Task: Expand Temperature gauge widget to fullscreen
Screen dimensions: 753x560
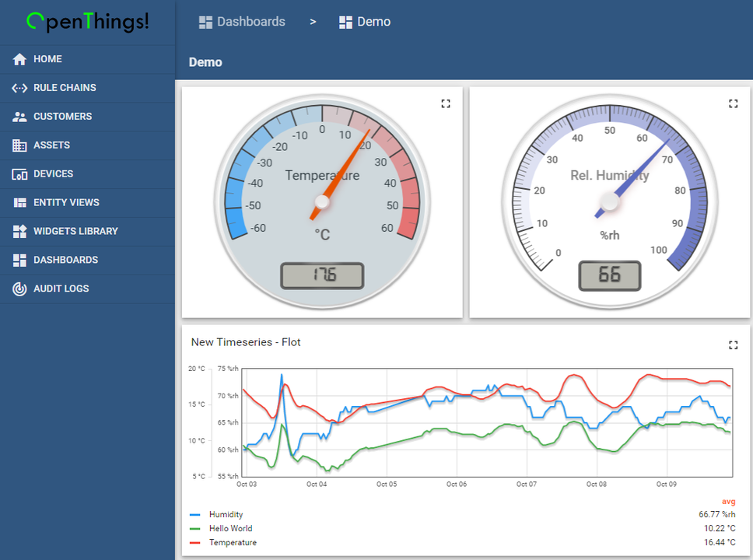Action: (446, 103)
